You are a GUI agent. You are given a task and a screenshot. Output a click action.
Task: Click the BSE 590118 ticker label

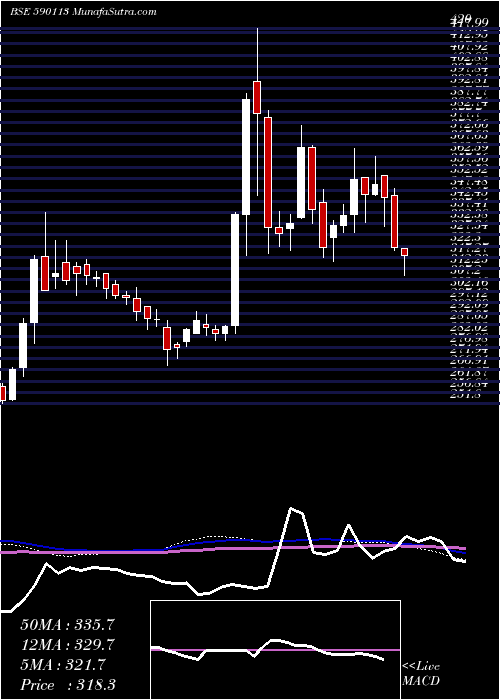(x=39, y=12)
